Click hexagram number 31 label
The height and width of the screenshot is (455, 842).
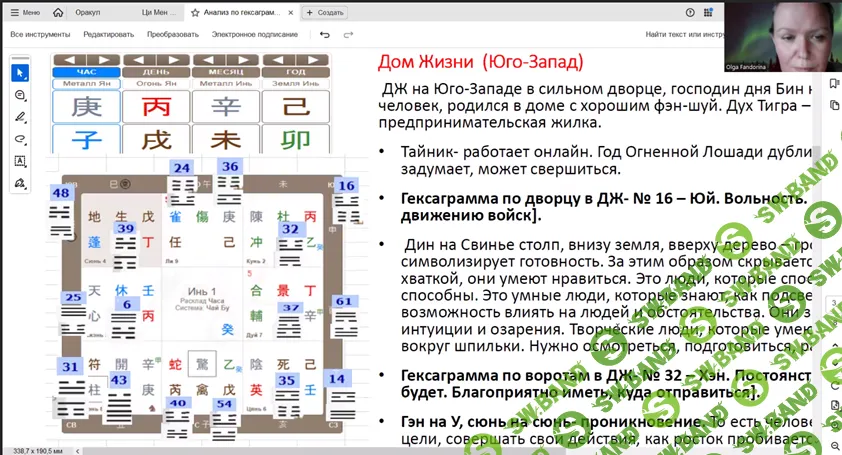pyautogui.click(x=70, y=367)
